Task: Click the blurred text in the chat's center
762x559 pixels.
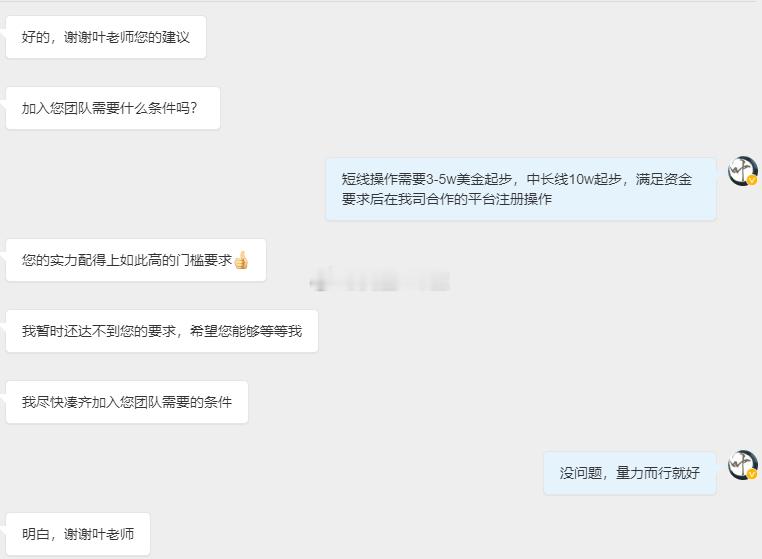Action: (380, 280)
